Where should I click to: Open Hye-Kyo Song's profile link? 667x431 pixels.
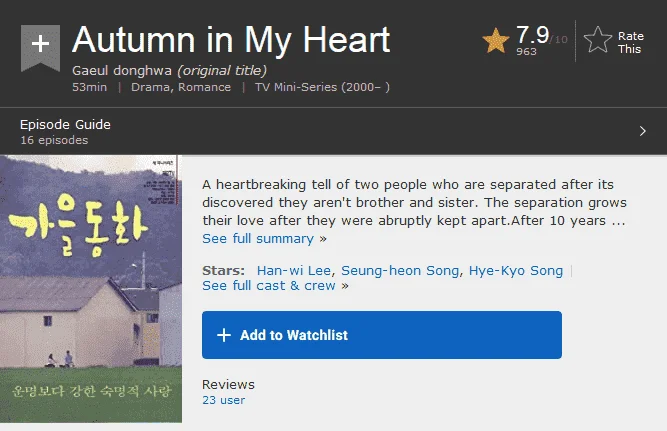click(x=516, y=271)
